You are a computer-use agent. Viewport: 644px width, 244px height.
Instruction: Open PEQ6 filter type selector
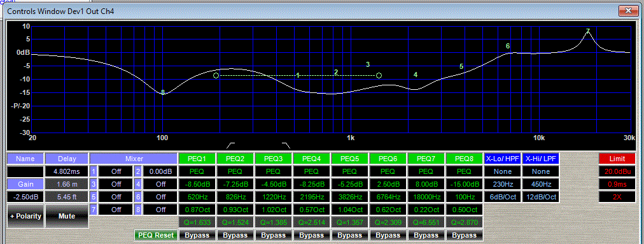click(x=388, y=171)
